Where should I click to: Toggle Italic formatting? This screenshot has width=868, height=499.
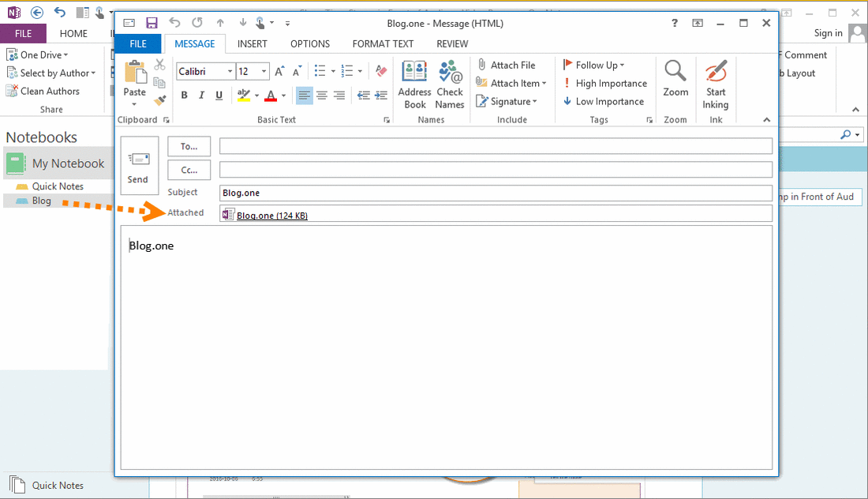[x=201, y=96]
